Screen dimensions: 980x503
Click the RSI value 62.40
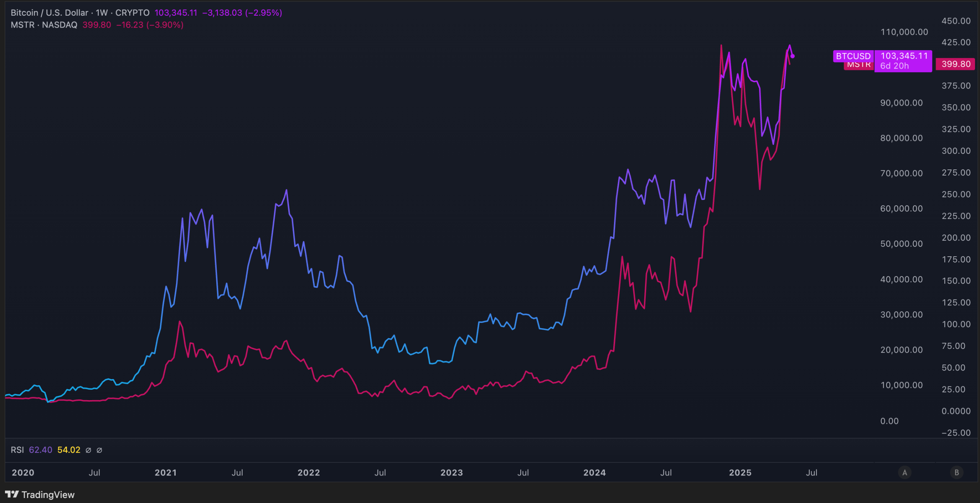coord(41,450)
